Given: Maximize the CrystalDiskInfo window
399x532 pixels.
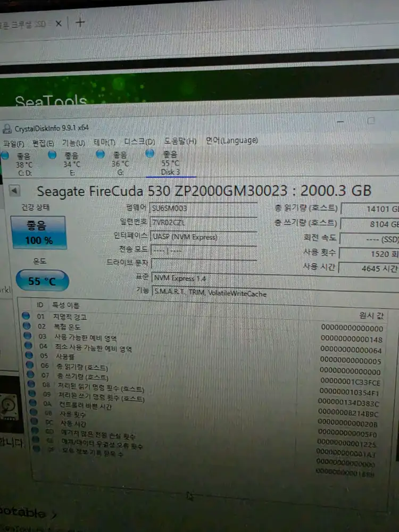Looking at the screenshot, I should (x=371, y=120).
